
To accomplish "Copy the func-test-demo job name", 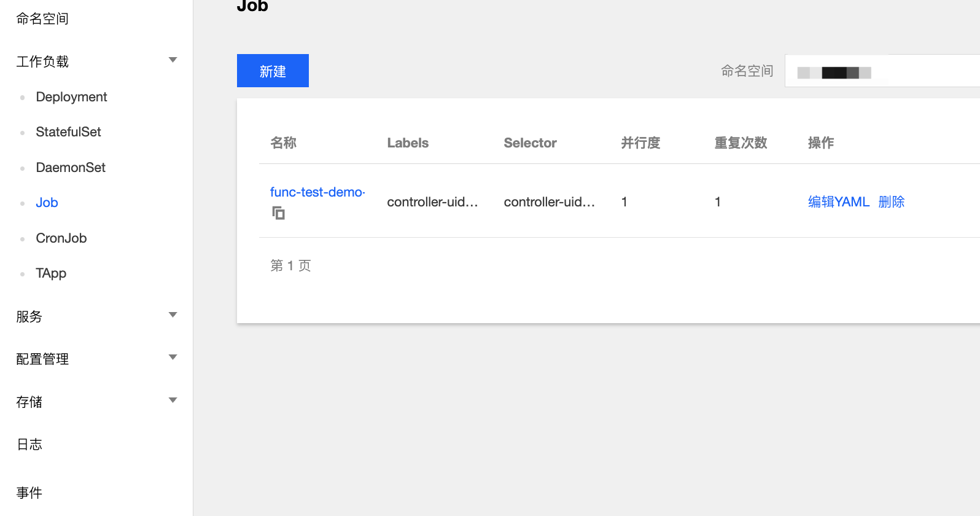I will [x=278, y=213].
